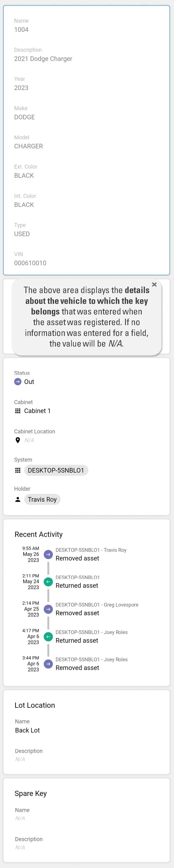
Task: Click the Out status label
Action: click(30, 381)
